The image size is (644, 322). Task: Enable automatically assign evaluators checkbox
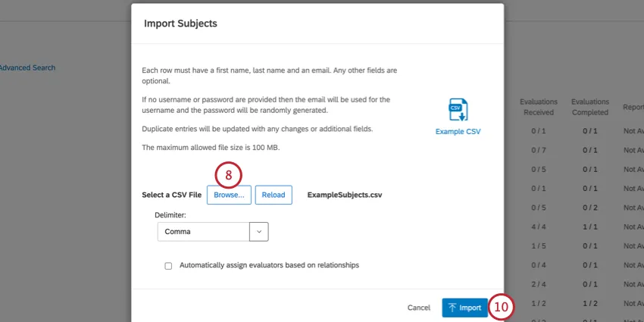[168, 266]
